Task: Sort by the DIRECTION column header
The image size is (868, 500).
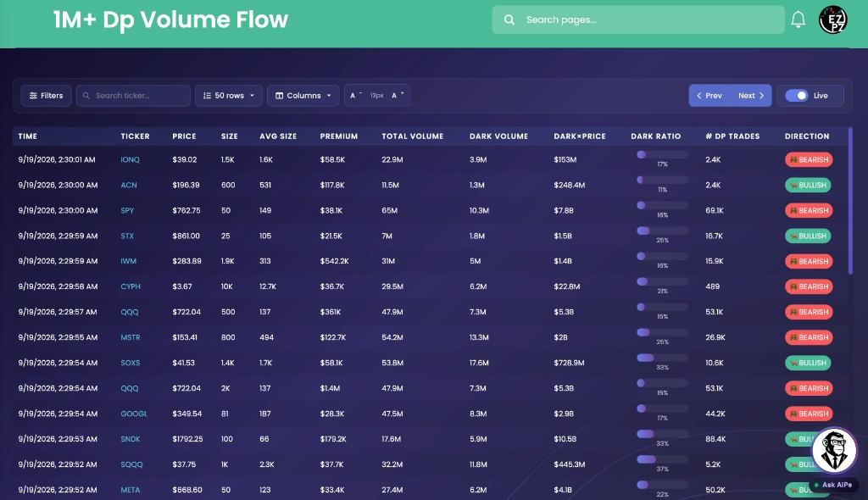Action: point(807,136)
